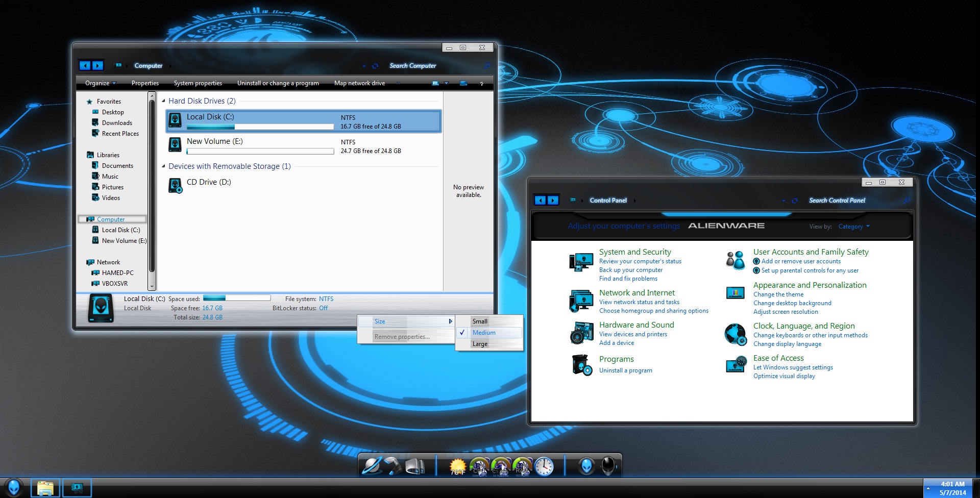
Task: Choose Large in the size submenu
Action: (480, 344)
